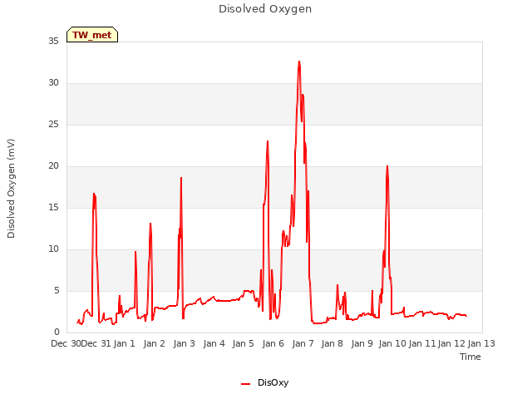Click the Jan 12 x-axis label

click(451, 343)
